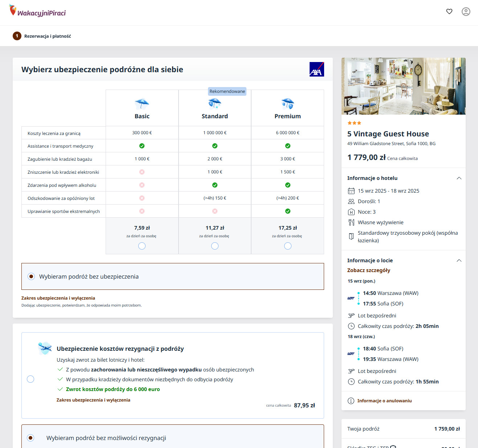
Task: Open favorites via the heart icon
Action: (449, 12)
